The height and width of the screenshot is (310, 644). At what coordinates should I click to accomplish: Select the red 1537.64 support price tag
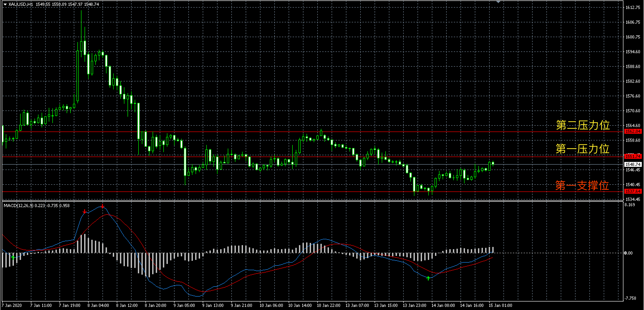coord(633,191)
